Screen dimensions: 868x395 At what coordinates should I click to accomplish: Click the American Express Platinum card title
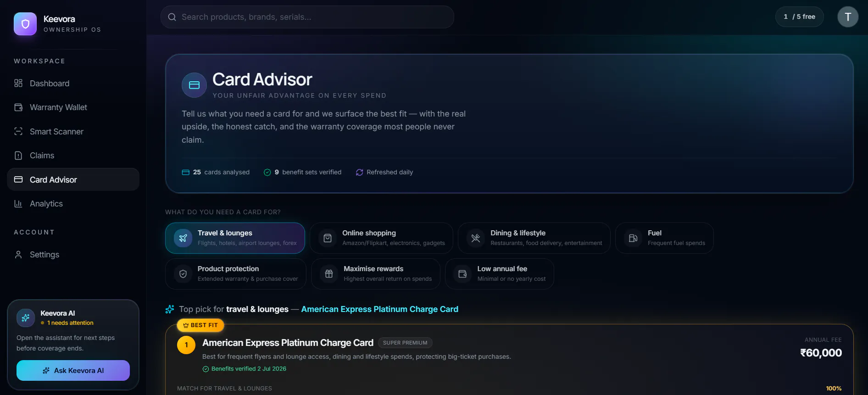pos(288,343)
